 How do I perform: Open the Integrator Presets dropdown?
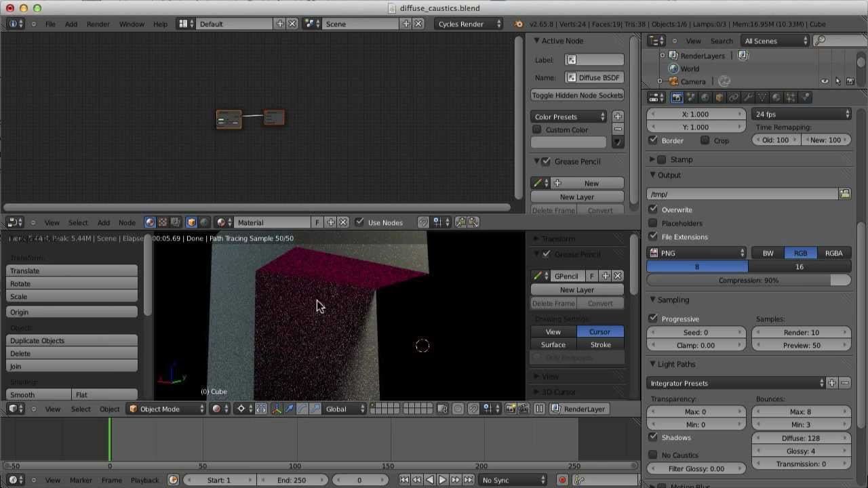tap(737, 383)
